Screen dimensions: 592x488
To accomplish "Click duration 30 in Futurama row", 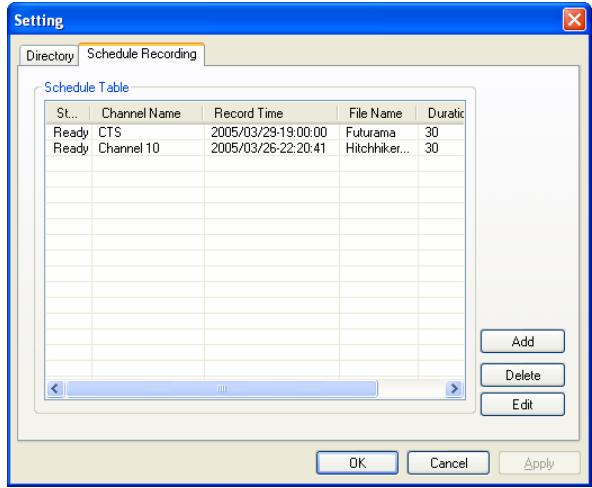I will 432,132.
